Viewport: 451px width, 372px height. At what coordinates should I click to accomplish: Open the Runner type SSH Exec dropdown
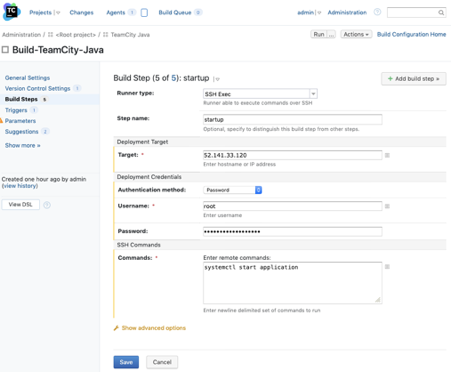click(260, 94)
